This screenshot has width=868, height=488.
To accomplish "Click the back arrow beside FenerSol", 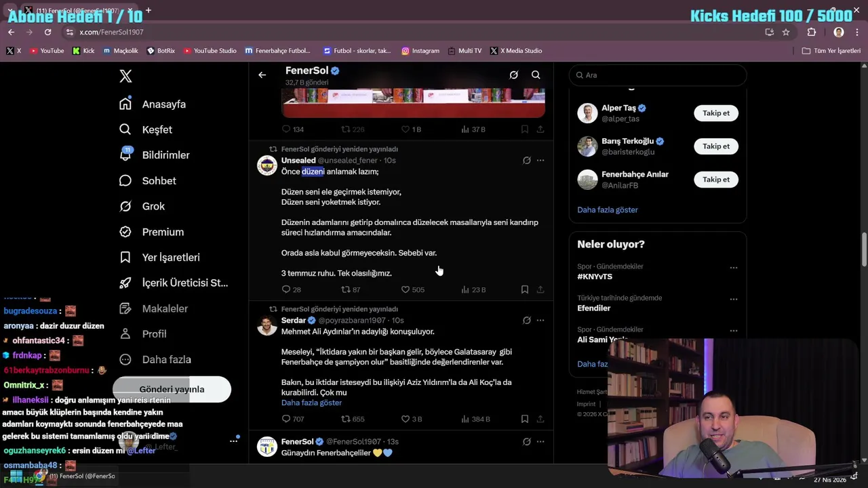I will point(262,75).
